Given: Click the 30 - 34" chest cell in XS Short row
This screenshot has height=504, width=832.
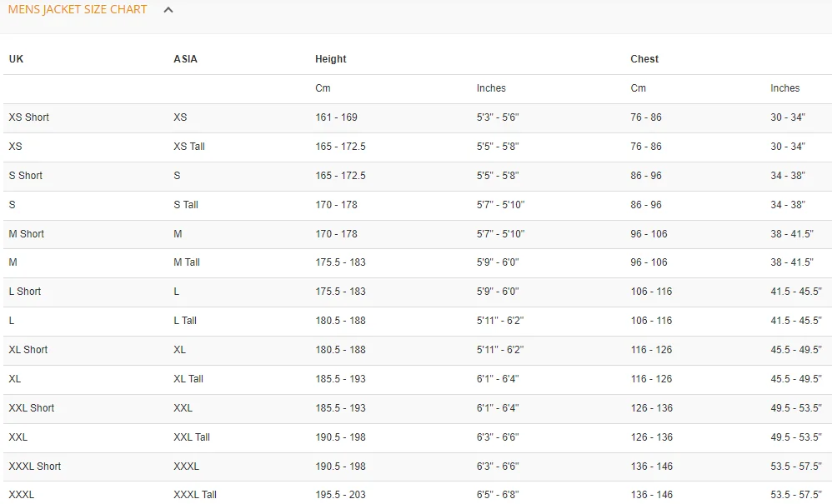Looking at the screenshot, I should coord(788,117).
